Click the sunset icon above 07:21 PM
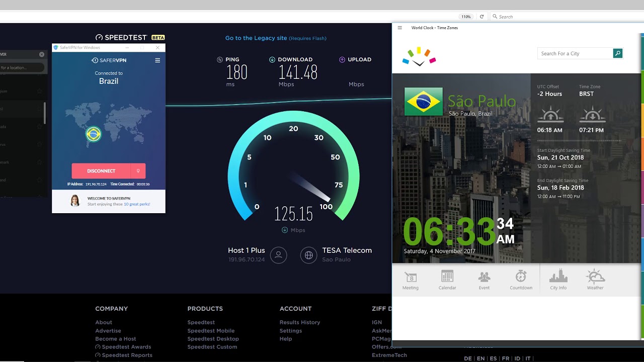The height and width of the screenshot is (362, 644). (592, 115)
